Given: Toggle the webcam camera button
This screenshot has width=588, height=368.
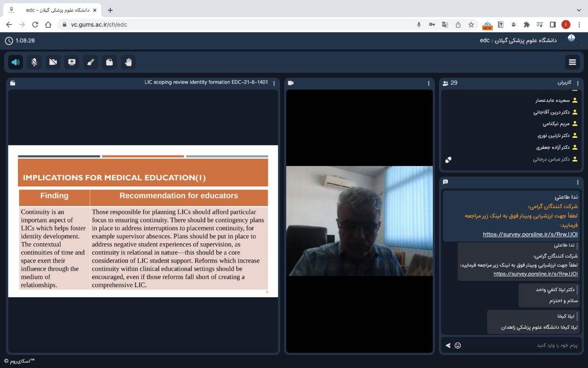Looking at the screenshot, I should pos(53,62).
